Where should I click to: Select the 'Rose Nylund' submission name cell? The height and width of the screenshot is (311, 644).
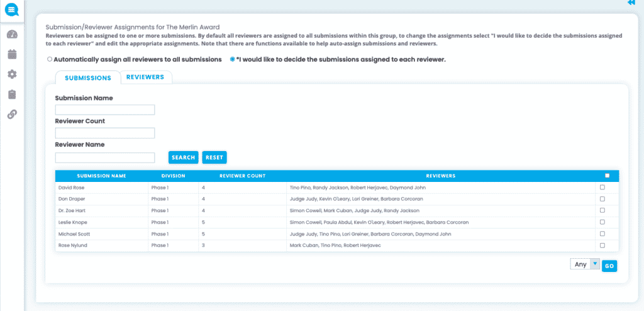(x=102, y=246)
